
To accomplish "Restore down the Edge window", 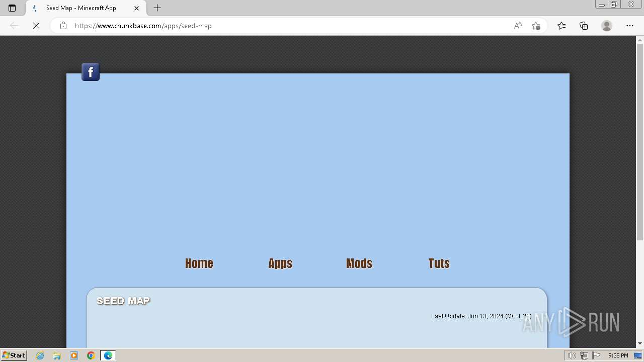I will (x=614, y=5).
